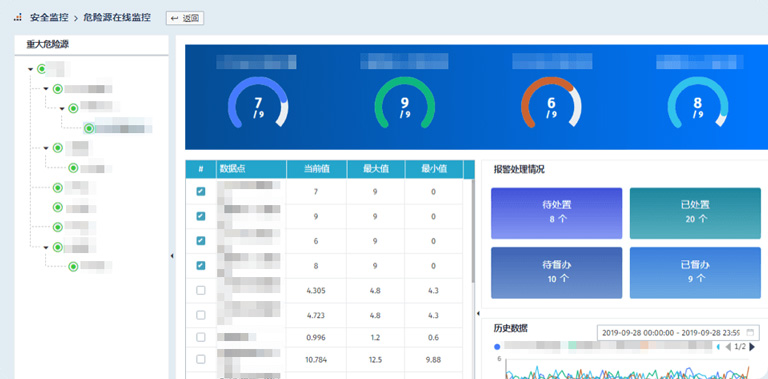Click the 返回 back button
This screenshot has height=379, width=768.
coord(185,19)
